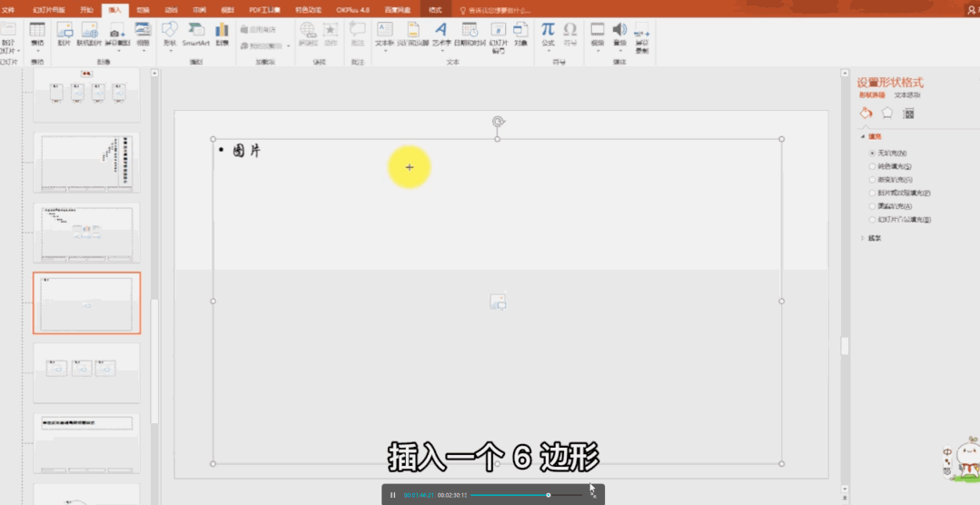Click the New Slide (新建幻灯片) icon
Image resolution: width=980 pixels, height=505 pixels.
[8, 29]
